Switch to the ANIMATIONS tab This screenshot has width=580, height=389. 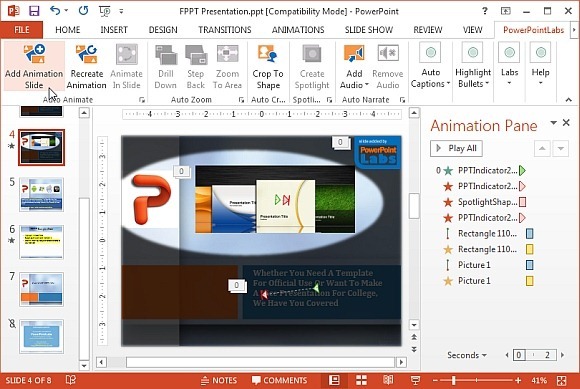(298, 30)
